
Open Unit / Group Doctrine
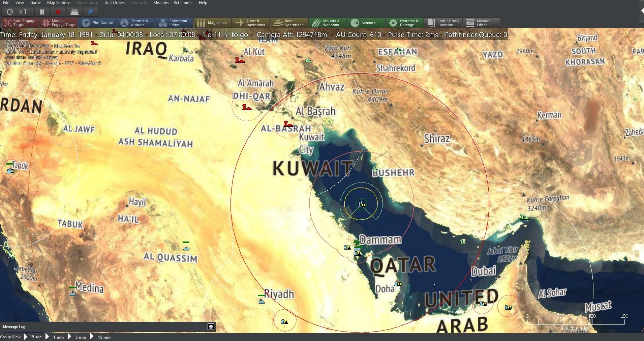point(443,23)
